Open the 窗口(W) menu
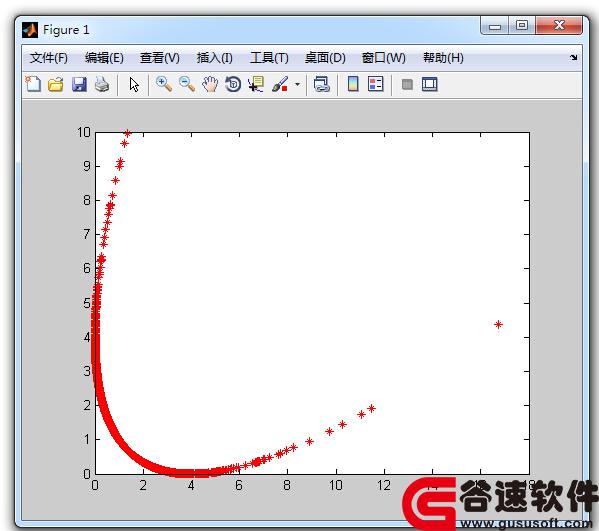Viewport: 599px width, 531px height. click(x=384, y=58)
